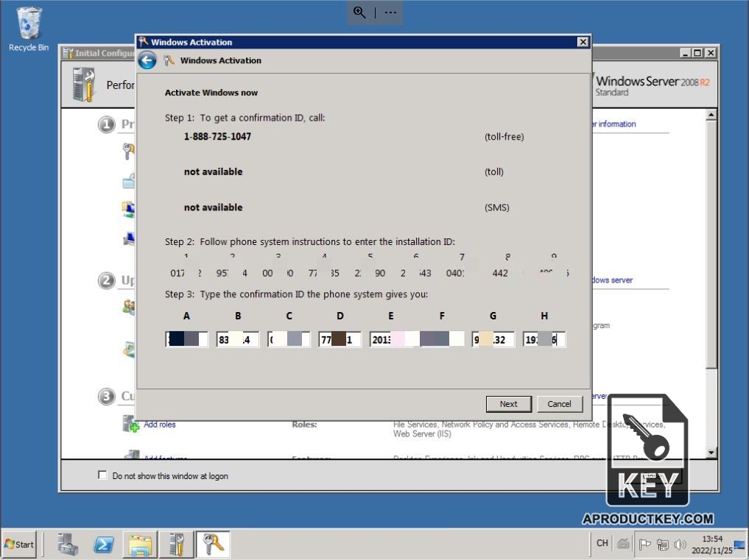Cancel the Windows Activation dialog
The width and height of the screenshot is (749, 560).
tap(560, 404)
